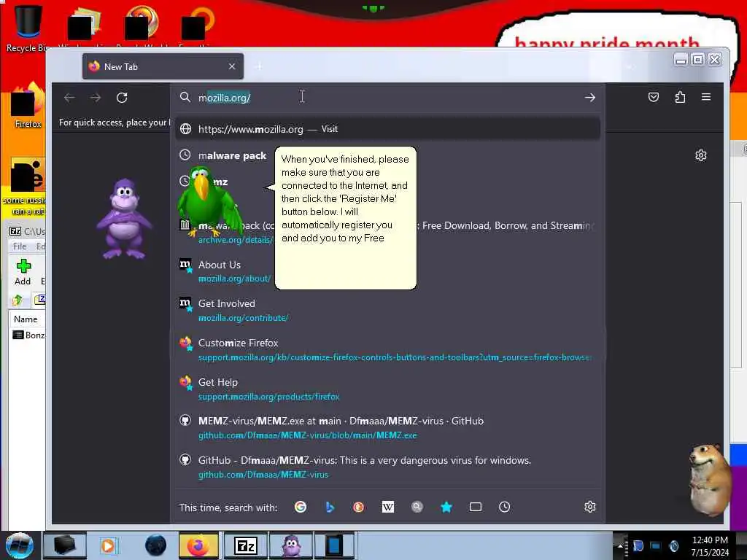
Task: Select the Bonz file row in 7-Zip
Action: click(28, 335)
